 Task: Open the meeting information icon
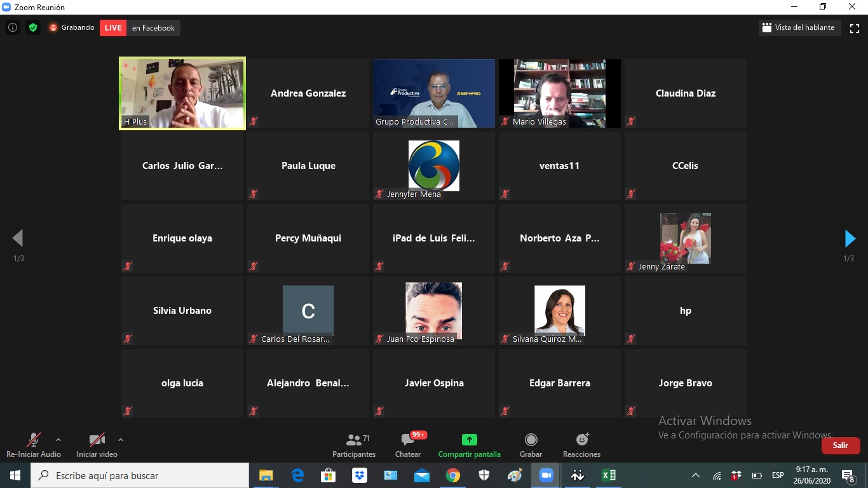[x=13, y=28]
